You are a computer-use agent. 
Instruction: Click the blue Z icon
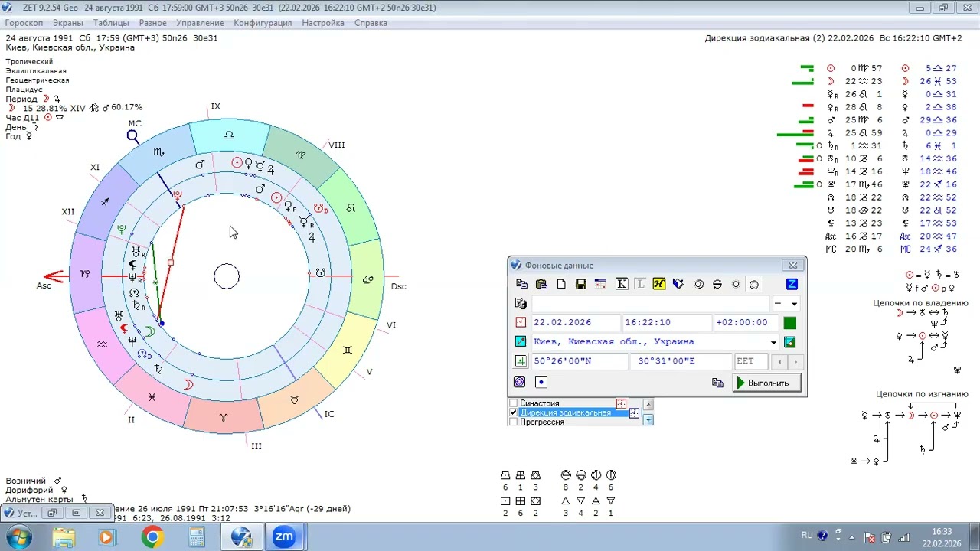point(792,284)
